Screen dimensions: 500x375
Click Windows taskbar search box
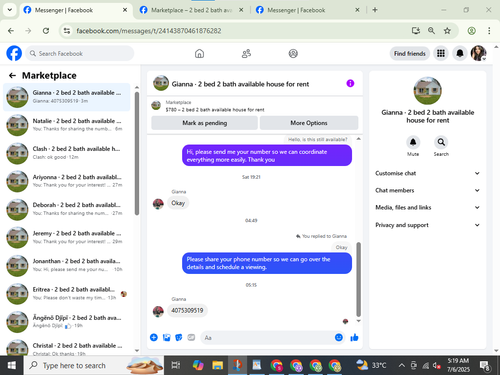[x=94, y=366]
